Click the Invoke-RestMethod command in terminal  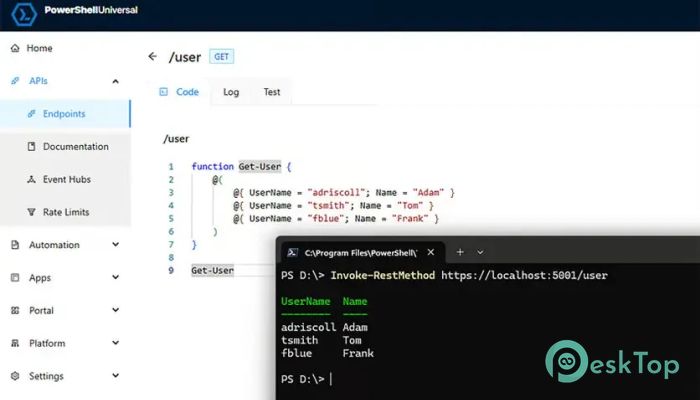coord(383,275)
